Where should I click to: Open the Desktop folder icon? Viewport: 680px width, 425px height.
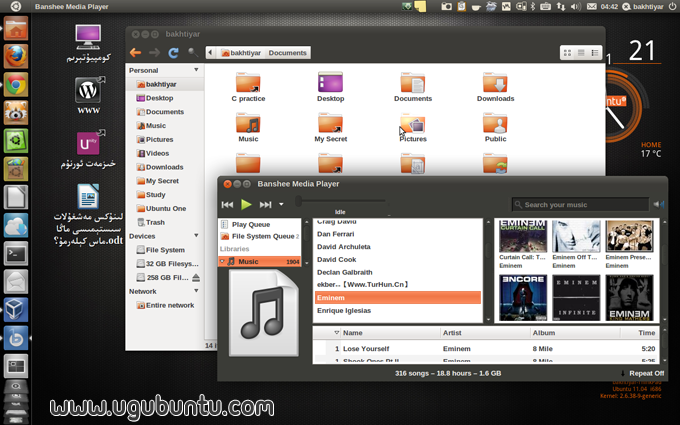[x=330, y=87]
